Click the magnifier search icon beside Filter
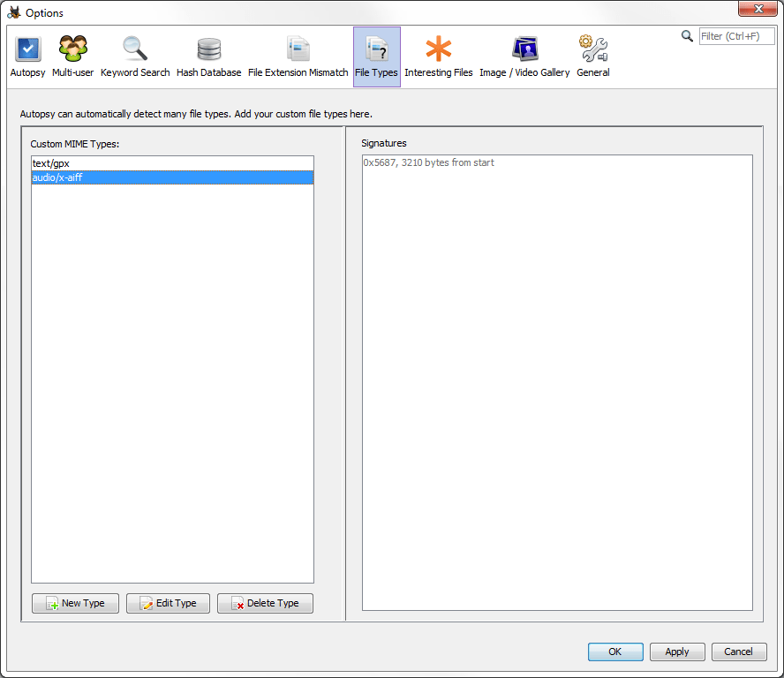Screen dimensions: 784x678 pos(687,36)
